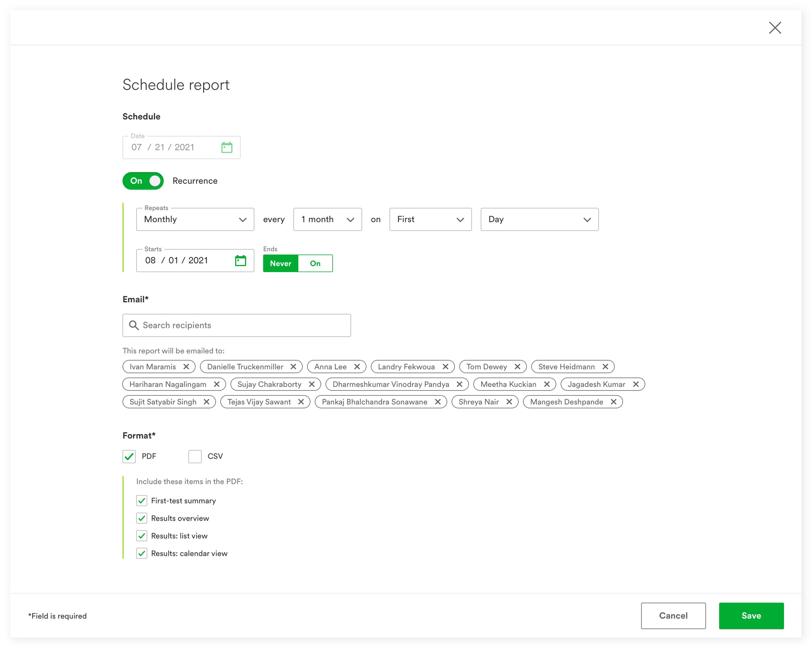Check the CSV format checkbox
This screenshot has height=648, width=812.
pyautogui.click(x=195, y=456)
